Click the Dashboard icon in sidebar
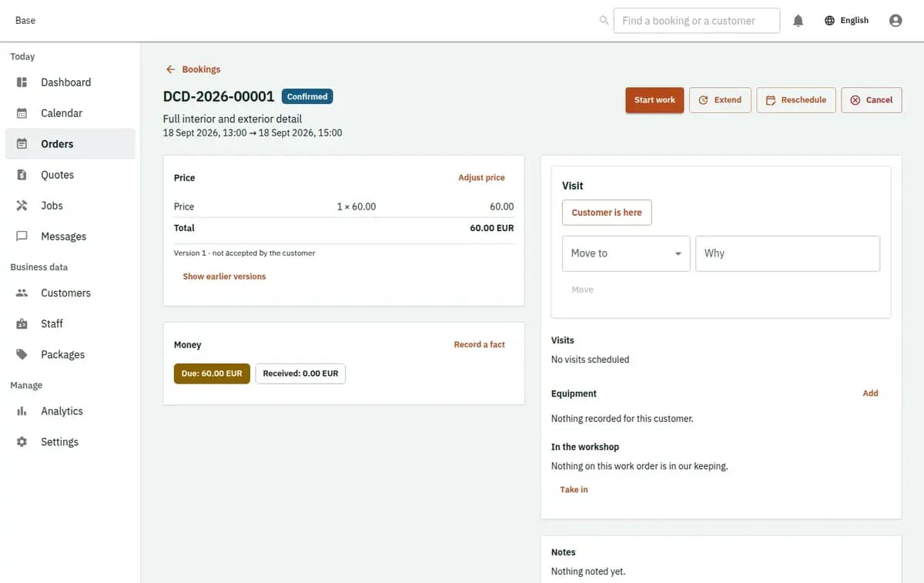924x583 pixels. click(x=22, y=82)
